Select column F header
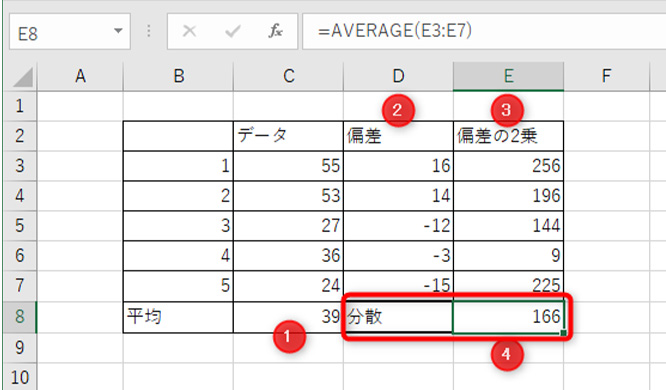Viewport: 666px width, 390px height. coord(607,76)
